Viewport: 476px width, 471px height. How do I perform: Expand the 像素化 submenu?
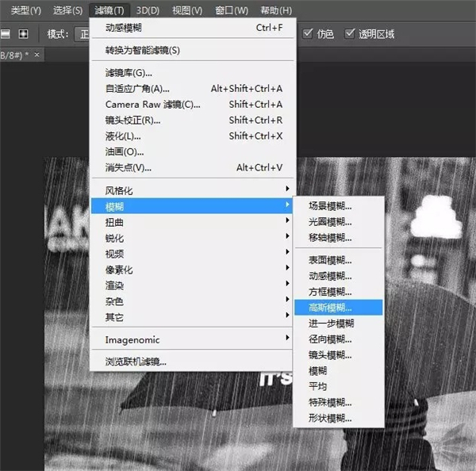tap(192, 270)
